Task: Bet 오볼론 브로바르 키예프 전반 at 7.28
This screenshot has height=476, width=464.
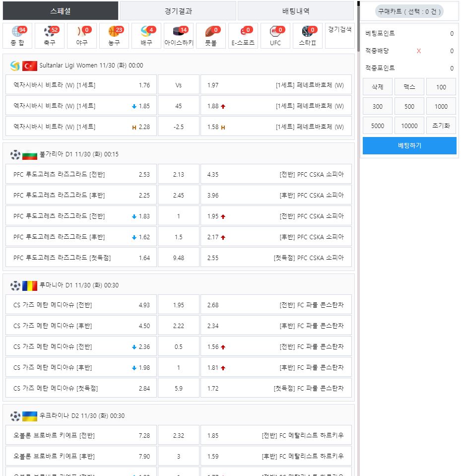Action: pos(81,435)
